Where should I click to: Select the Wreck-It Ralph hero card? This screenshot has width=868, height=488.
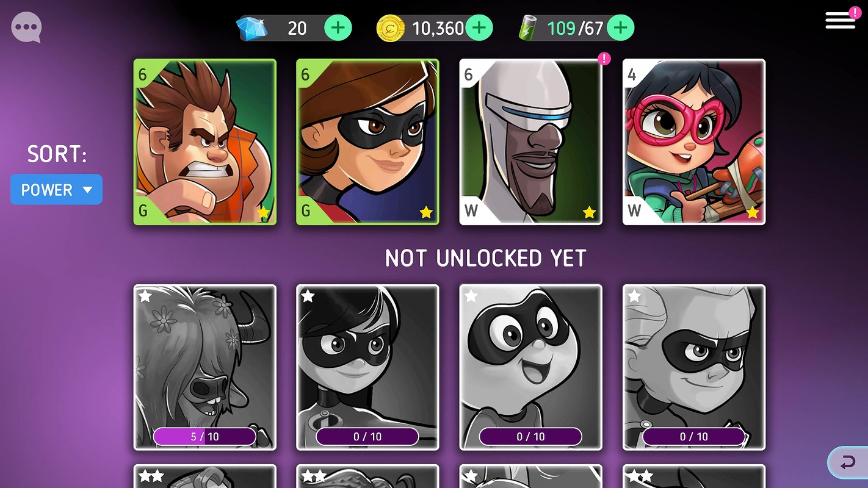click(x=205, y=142)
